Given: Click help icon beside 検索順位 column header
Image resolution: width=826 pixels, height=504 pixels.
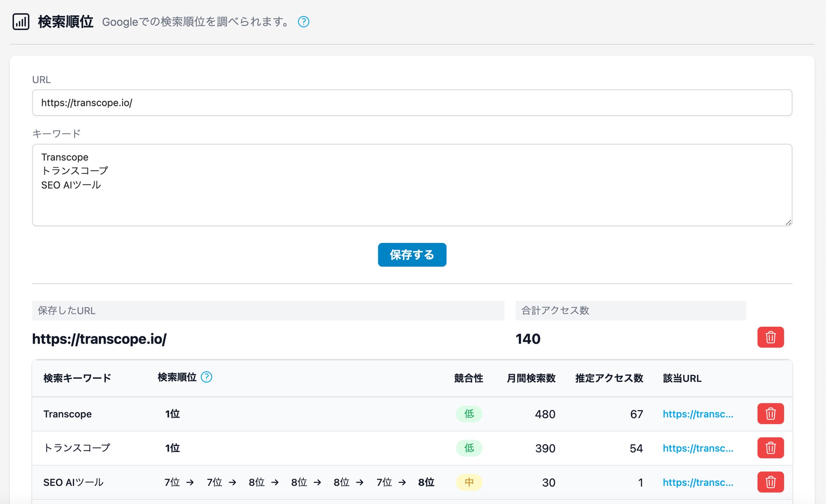Looking at the screenshot, I should [206, 377].
